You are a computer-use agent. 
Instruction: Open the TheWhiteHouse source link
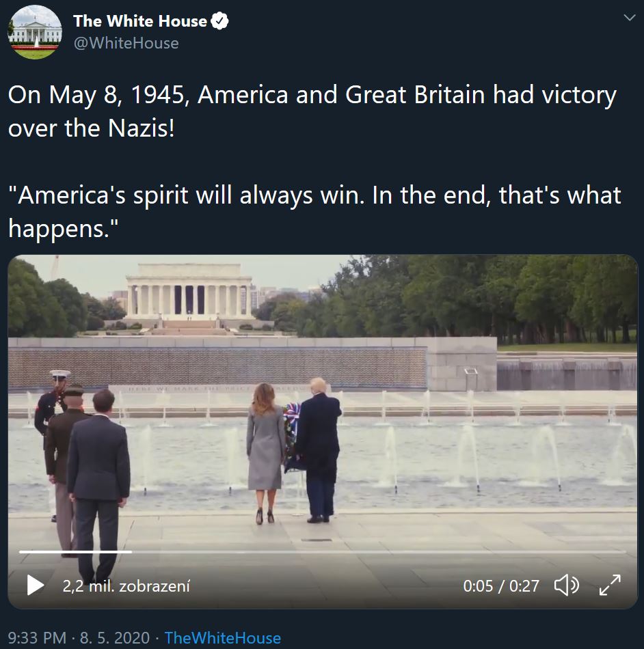(x=222, y=638)
